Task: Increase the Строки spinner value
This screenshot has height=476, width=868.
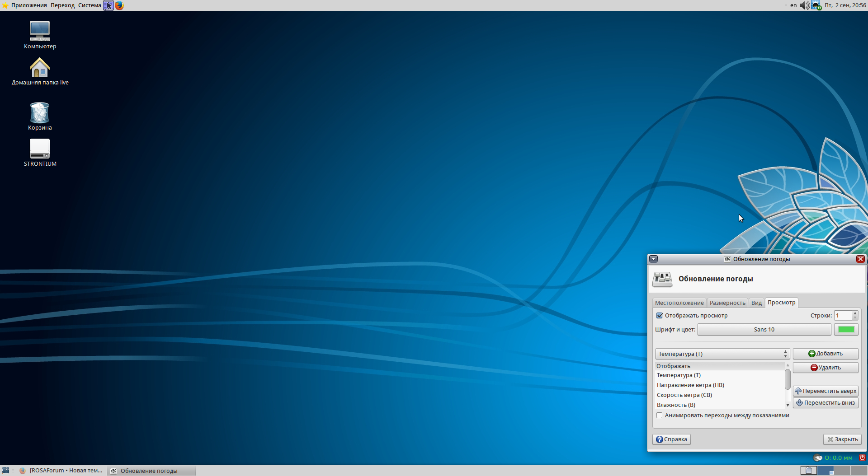Action: point(855,313)
